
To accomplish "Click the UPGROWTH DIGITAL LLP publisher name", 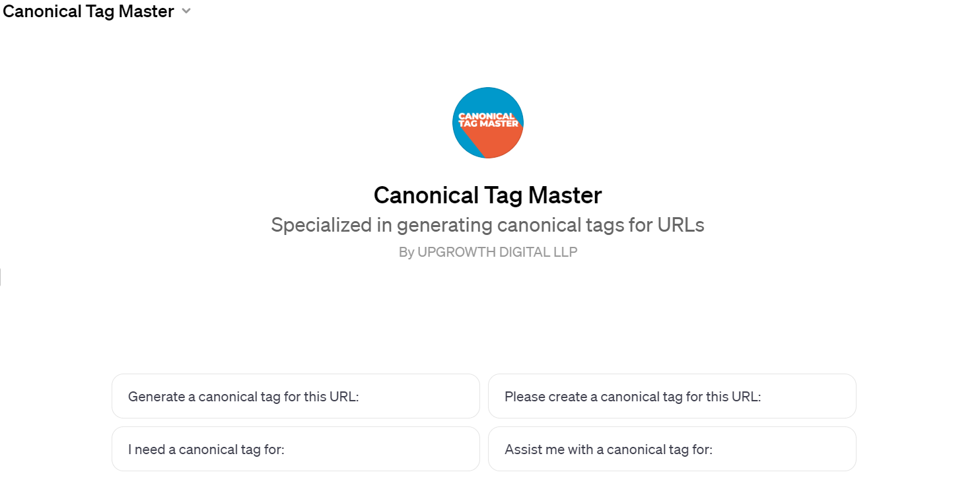I will pos(497,252).
